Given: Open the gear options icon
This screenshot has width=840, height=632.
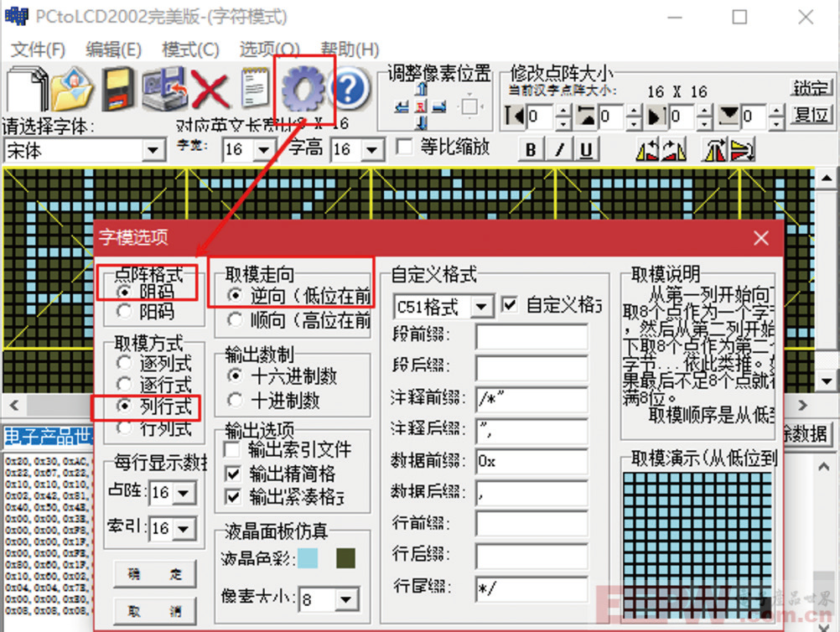Looking at the screenshot, I should tap(303, 89).
